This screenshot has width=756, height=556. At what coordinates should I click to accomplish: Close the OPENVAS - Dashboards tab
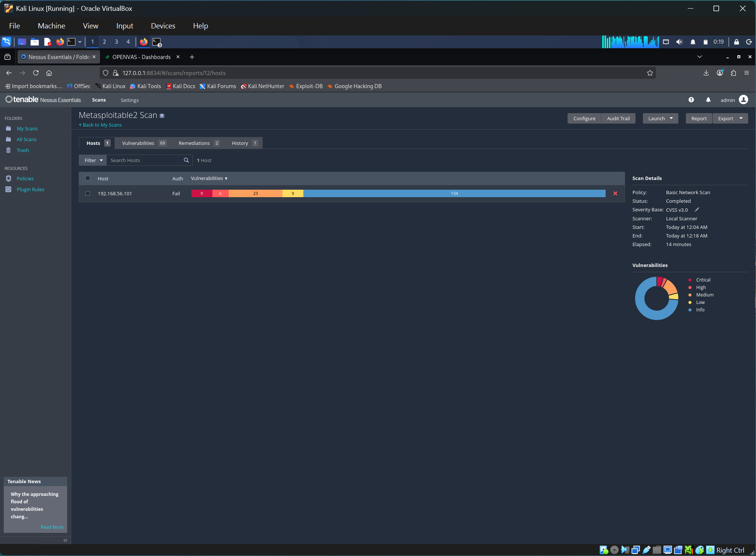tap(178, 57)
